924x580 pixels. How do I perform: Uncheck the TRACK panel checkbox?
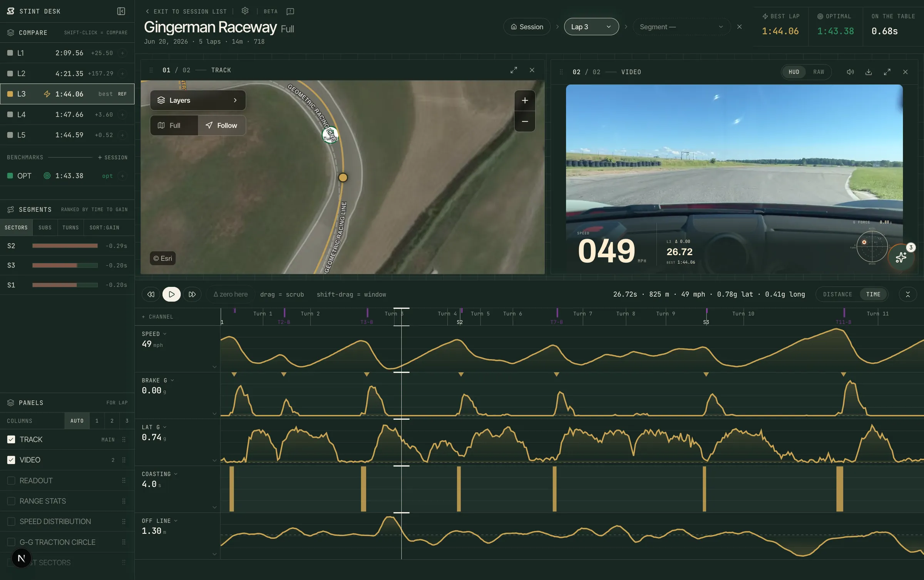point(11,440)
